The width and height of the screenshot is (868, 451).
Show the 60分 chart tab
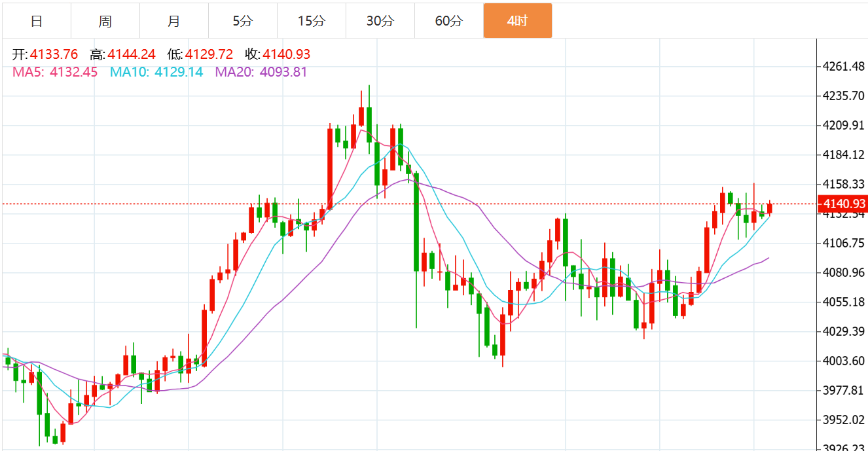[x=448, y=21]
